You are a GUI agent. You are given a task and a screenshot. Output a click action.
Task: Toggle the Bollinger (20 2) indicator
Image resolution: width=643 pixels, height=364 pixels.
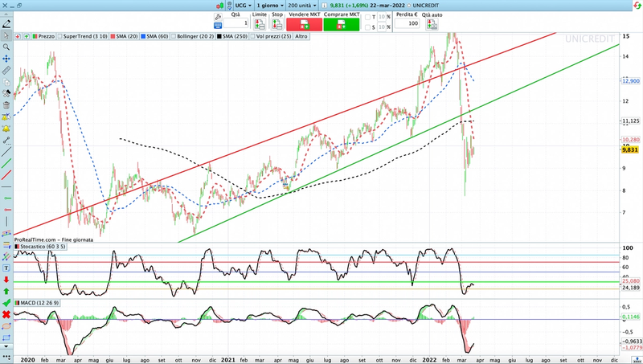pyautogui.click(x=193, y=36)
